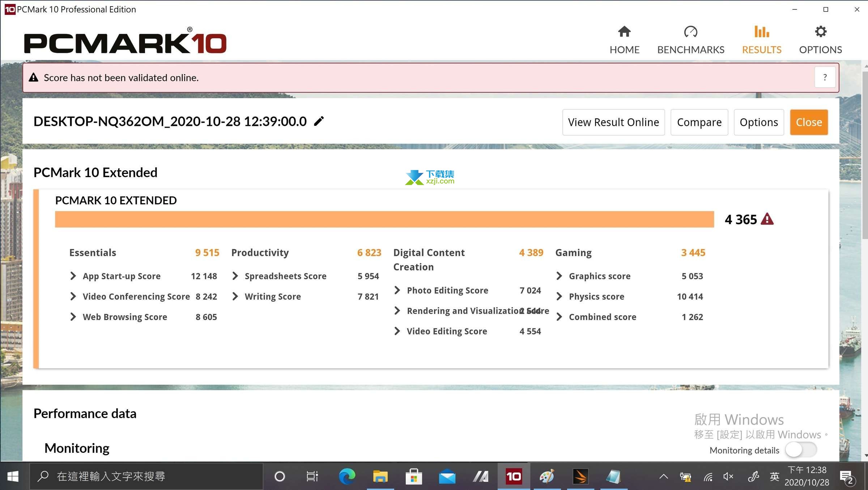Image resolution: width=868 pixels, height=490 pixels.
Task: Click the muted volume tray icon
Action: point(728,476)
